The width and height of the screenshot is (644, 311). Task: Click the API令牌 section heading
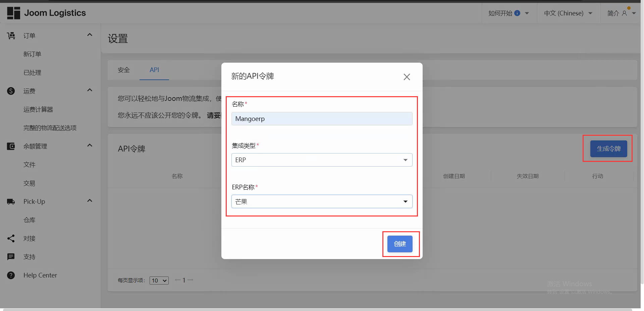pyautogui.click(x=131, y=149)
